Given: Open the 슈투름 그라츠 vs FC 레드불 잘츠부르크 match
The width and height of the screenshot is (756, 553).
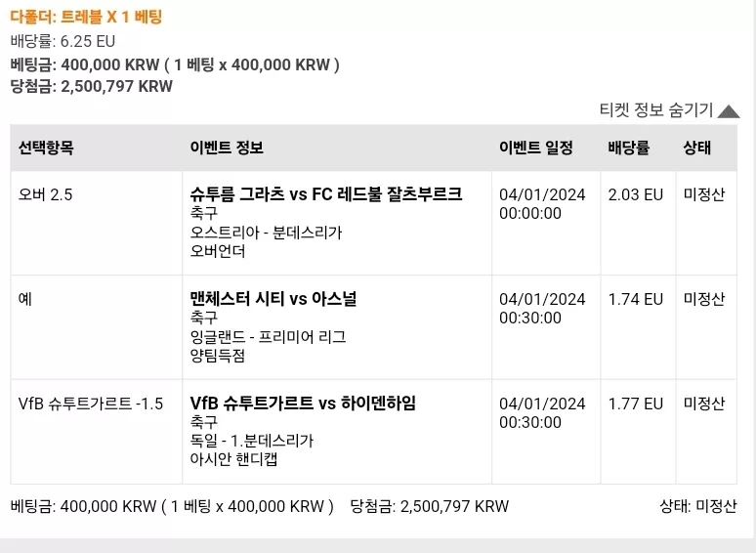Looking at the screenshot, I should (x=326, y=193).
